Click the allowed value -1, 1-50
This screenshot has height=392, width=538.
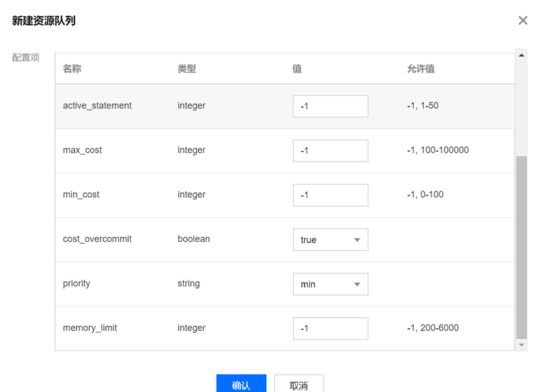[x=423, y=106]
